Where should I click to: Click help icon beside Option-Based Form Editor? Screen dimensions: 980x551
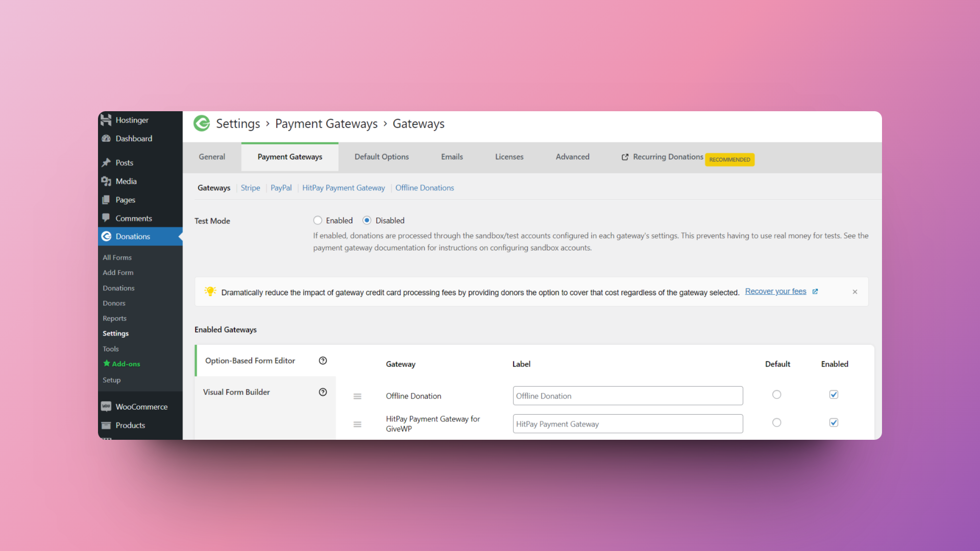click(x=323, y=361)
